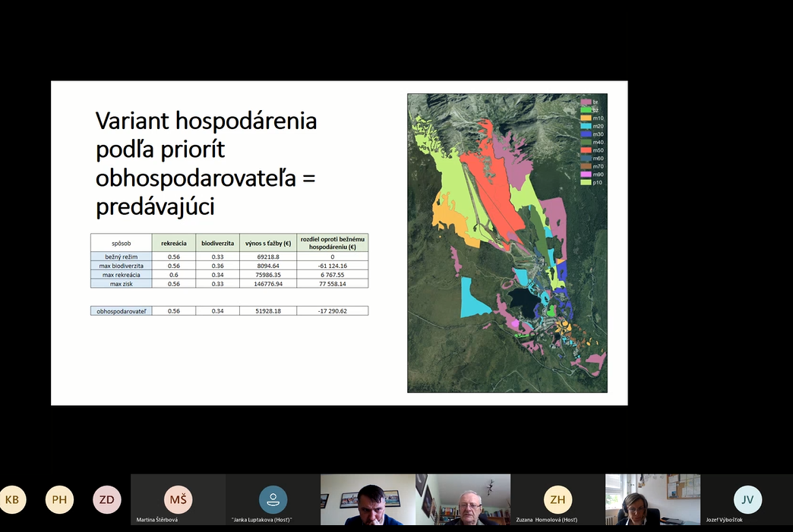Screen dimensions: 793x532
Task: Select the 'max biodiverzita' table row label
Action: (x=121, y=266)
